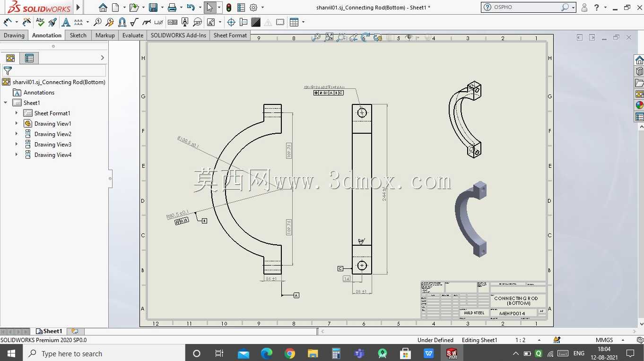Open the sheet scale 1:2 dropdown
Screen dimensions: 644x361
pos(539,340)
